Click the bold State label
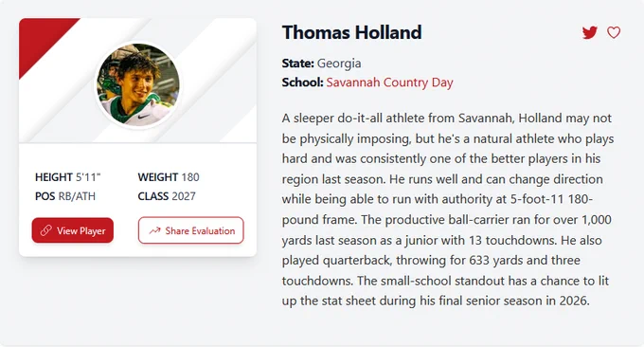This screenshot has width=644, height=347. [x=297, y=64]
